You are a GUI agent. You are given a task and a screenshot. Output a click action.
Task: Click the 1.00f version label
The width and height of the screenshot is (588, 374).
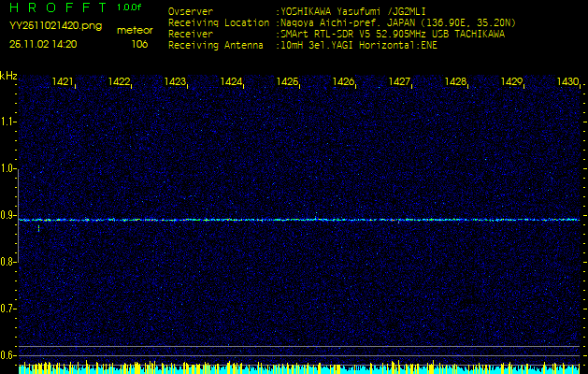[x=130, y=7]
